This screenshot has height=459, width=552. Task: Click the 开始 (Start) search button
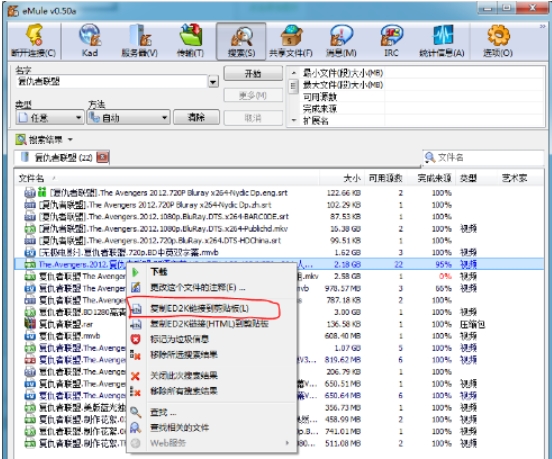coord(253,74)
